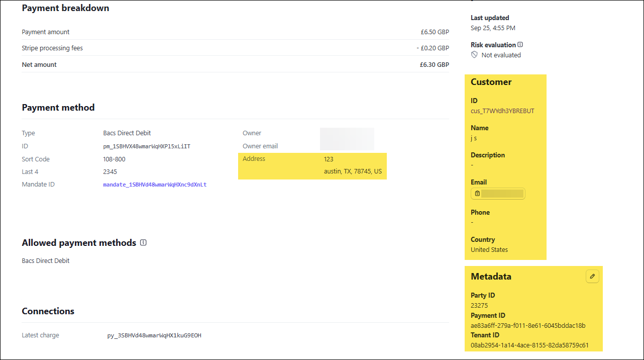This screenshot has height=360, width=644.
Task: Click the clipboard icon in customer Email field
Action: tap(477, 194)
